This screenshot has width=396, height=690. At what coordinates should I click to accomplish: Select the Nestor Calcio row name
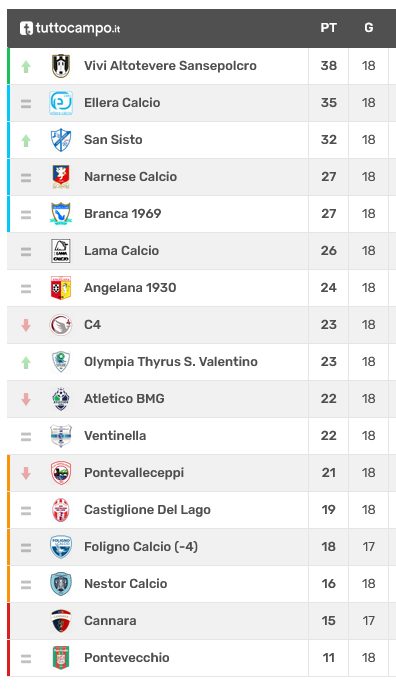126,584
